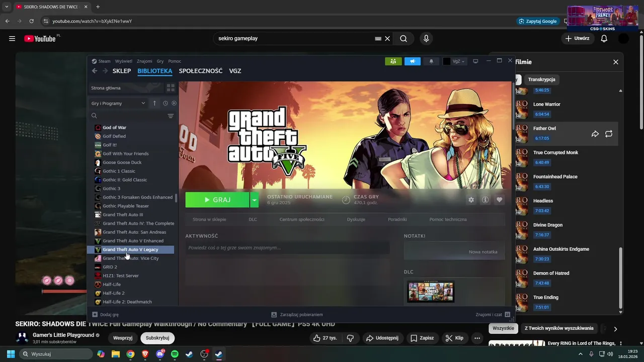Switch Steam library to grid view icon

point(171,88)
